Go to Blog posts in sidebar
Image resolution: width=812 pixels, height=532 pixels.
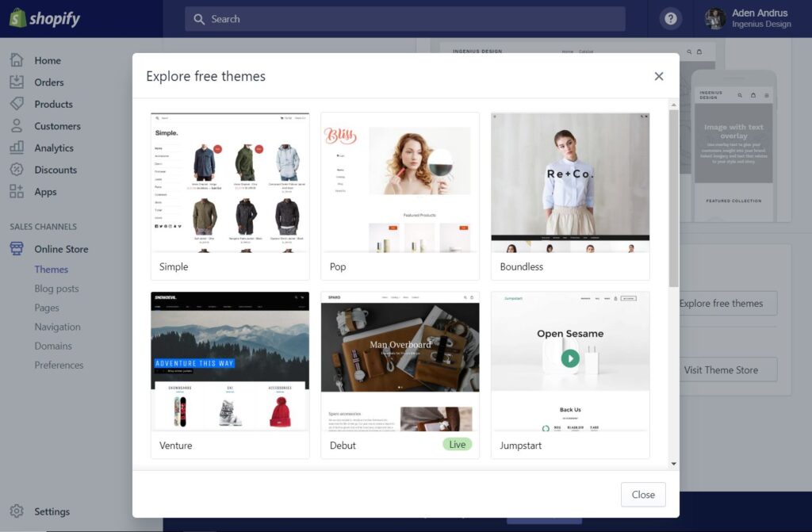tap(56, 289)
